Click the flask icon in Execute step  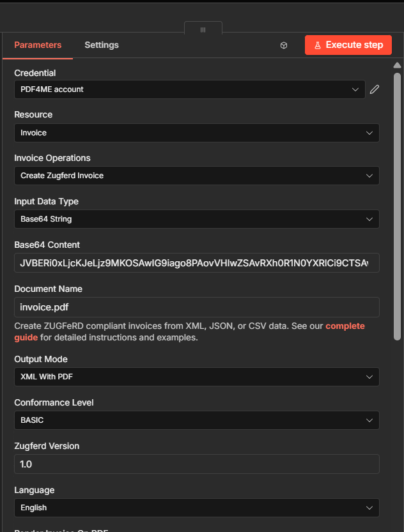[318, 45]
